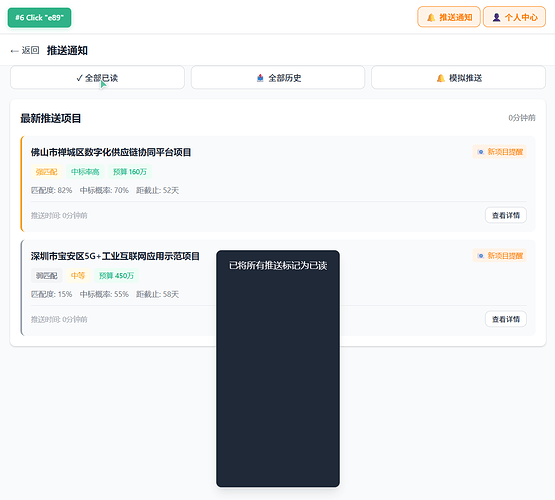Open the 佛山市禅城区数字化供应链协同平台项目 title
Screen dimensions: 555x500
pyautogui.click(x=111, y=152)
